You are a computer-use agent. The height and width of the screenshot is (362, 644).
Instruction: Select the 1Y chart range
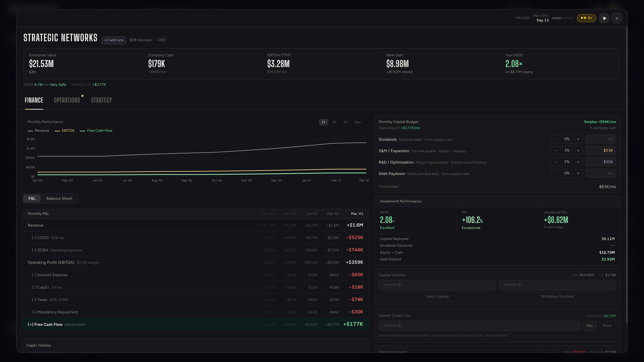pos(324,122)
